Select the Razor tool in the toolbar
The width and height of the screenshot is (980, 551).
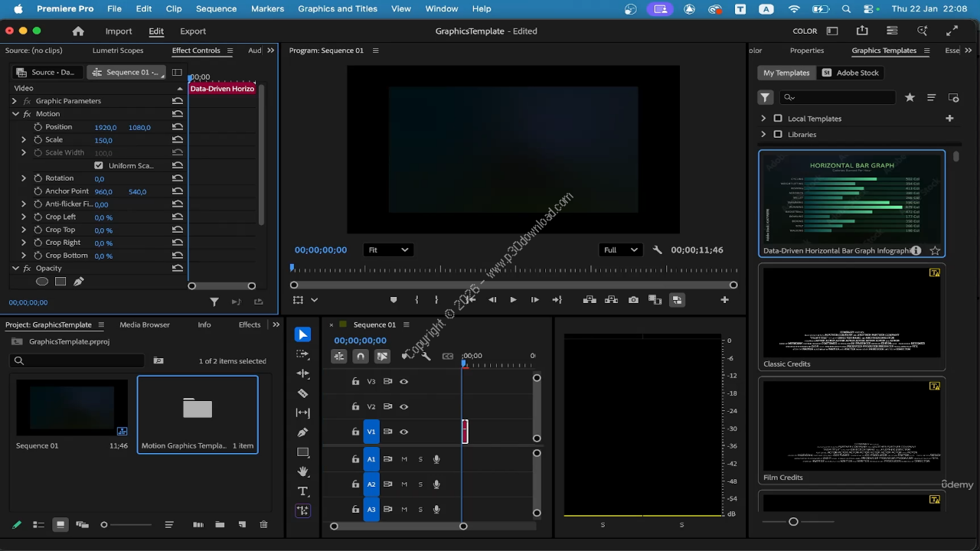point(303,393)
